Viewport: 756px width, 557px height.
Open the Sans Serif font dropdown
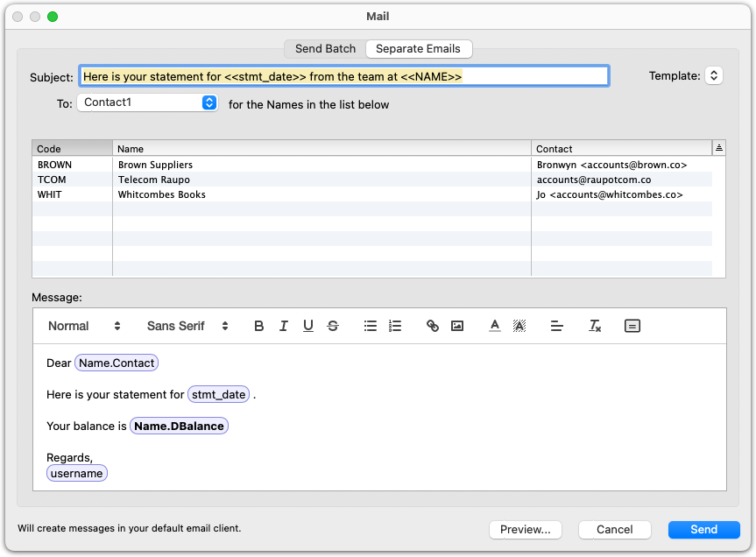point(187,326)
